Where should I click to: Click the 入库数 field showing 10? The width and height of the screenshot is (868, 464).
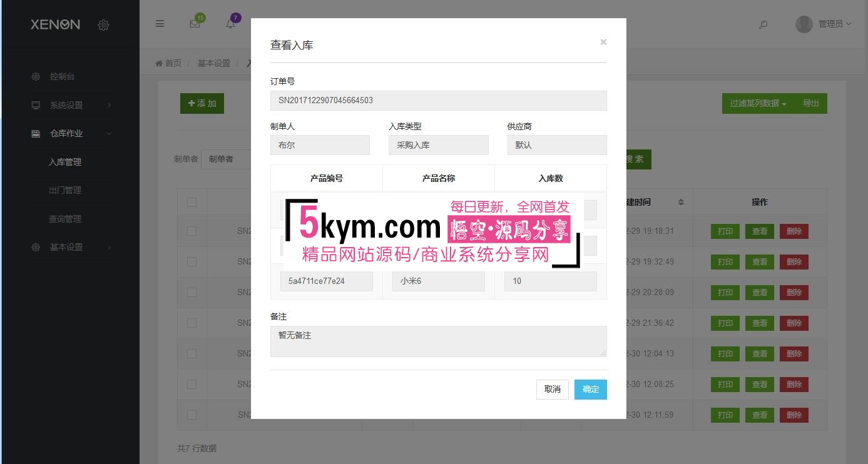click(x=551, y=281)
